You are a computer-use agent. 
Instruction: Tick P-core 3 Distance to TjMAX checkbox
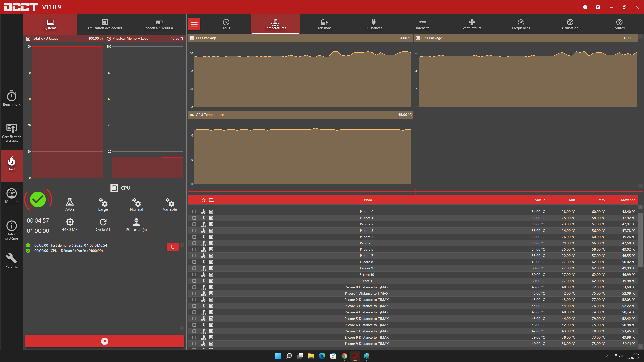point(194,306)
